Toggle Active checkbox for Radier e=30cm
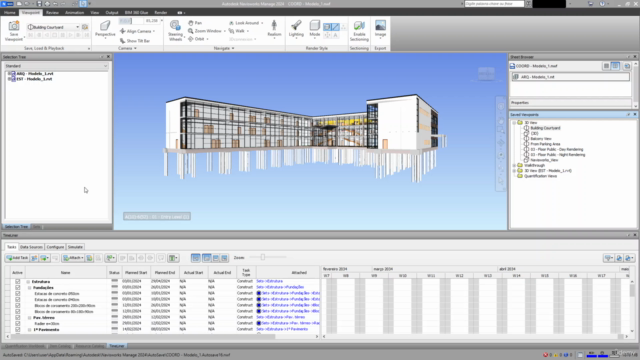The image size is (640, 360). point(18,323)
